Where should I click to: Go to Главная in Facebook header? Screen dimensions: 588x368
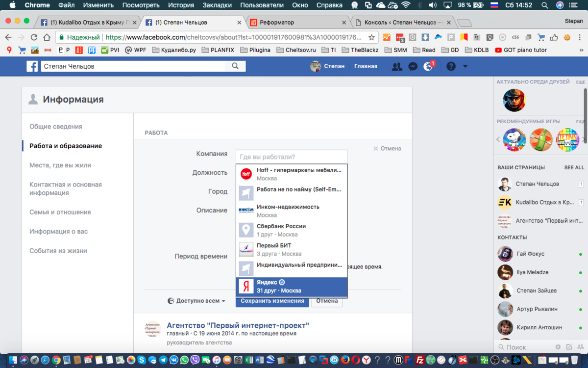click(x=366, y=66)
